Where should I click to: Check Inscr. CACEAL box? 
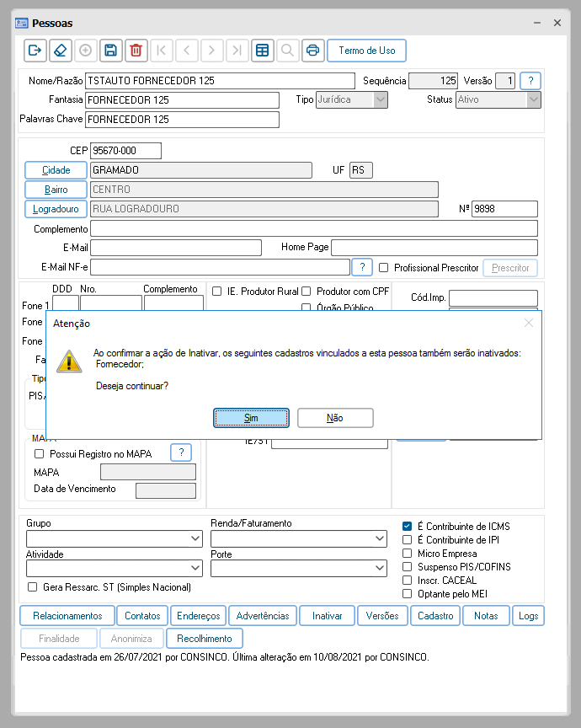click(x=407, y=580)
